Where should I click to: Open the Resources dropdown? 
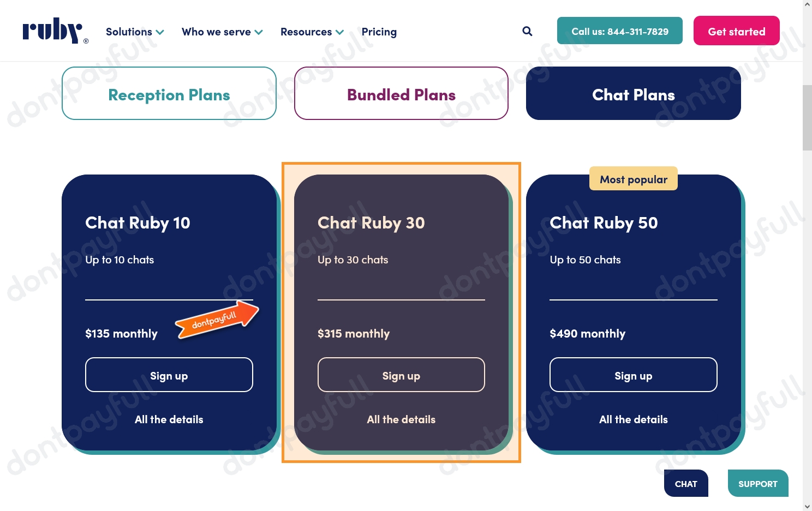(312, 32)
